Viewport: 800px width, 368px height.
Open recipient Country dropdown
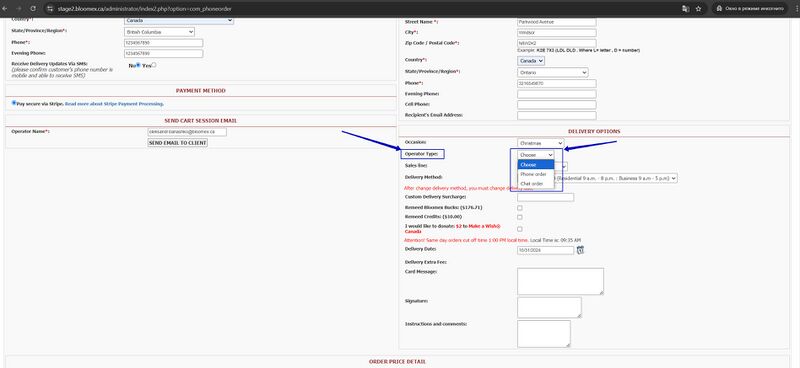(531, 61)
